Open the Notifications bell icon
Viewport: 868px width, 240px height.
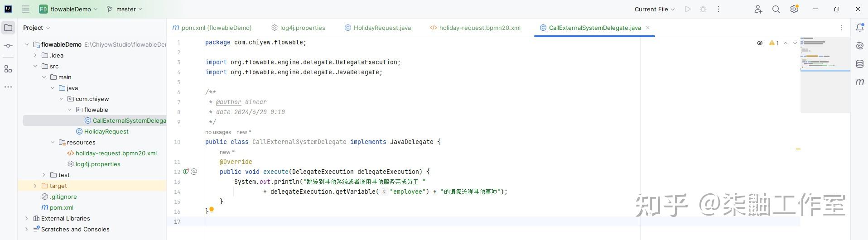(x=859, y=28)
